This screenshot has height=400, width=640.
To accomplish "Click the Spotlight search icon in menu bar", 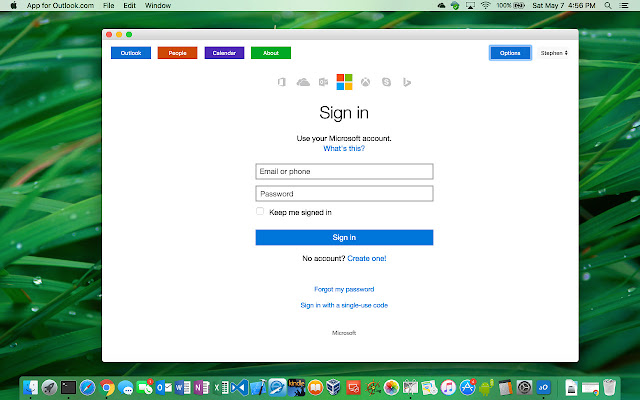I will coord(608,6).
